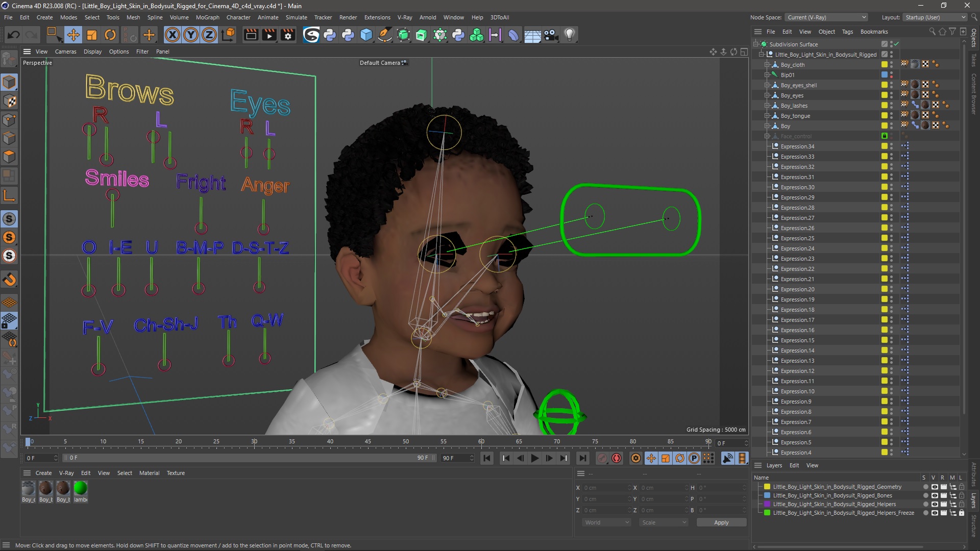Click the MoGraph Cloner icon
Screen dimensions: 980x551
tap(477, 35)
